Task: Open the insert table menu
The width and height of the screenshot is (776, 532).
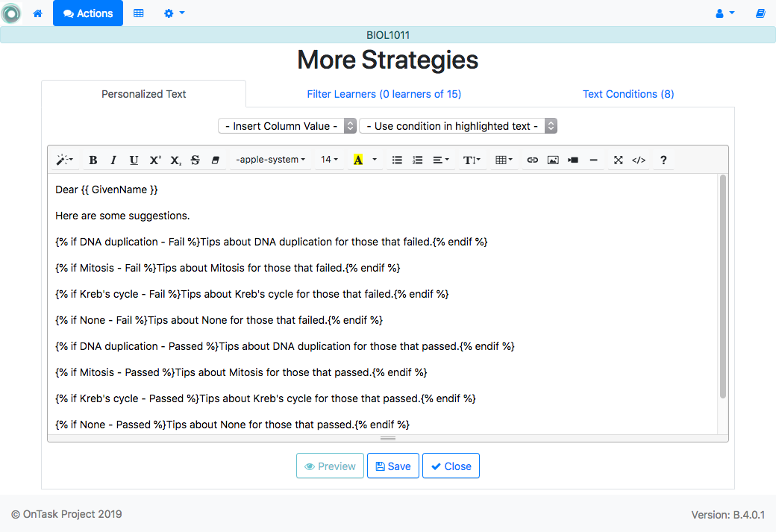Action: (504, 160)
